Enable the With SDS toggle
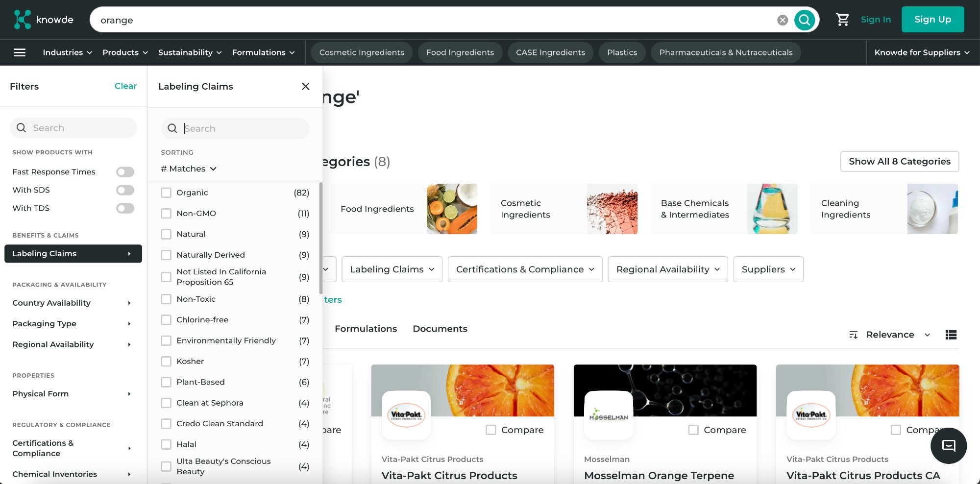This screenshot has height=484, width=980. click(x=125, y=190)
